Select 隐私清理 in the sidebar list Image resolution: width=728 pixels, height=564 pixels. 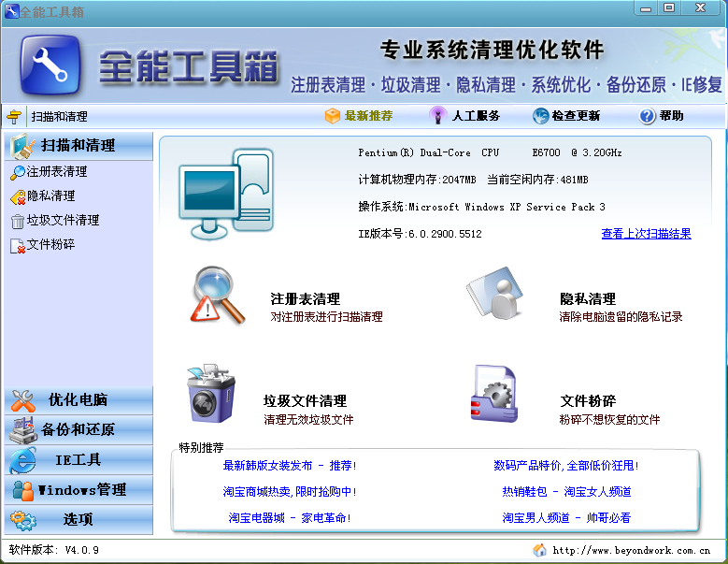click(51, 196)
